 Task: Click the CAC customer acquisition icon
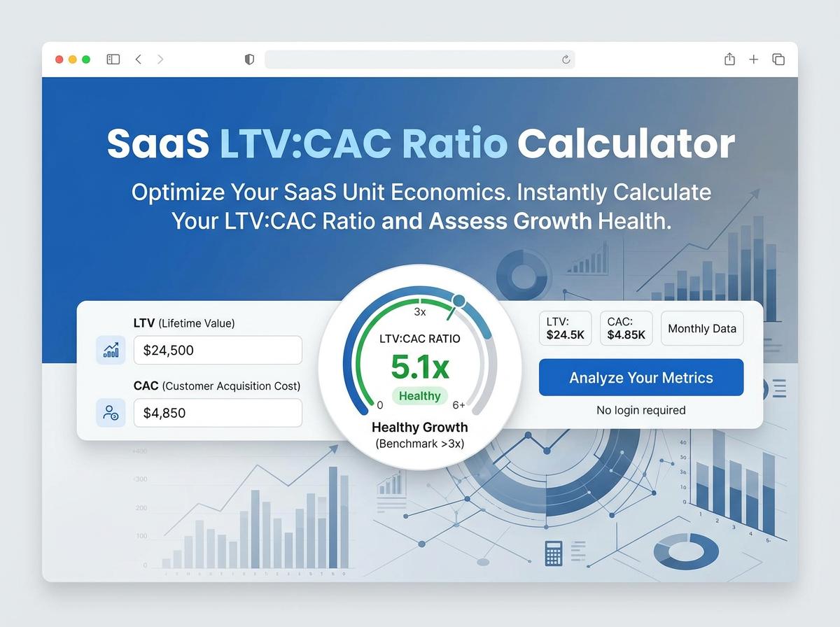point(111,413)
